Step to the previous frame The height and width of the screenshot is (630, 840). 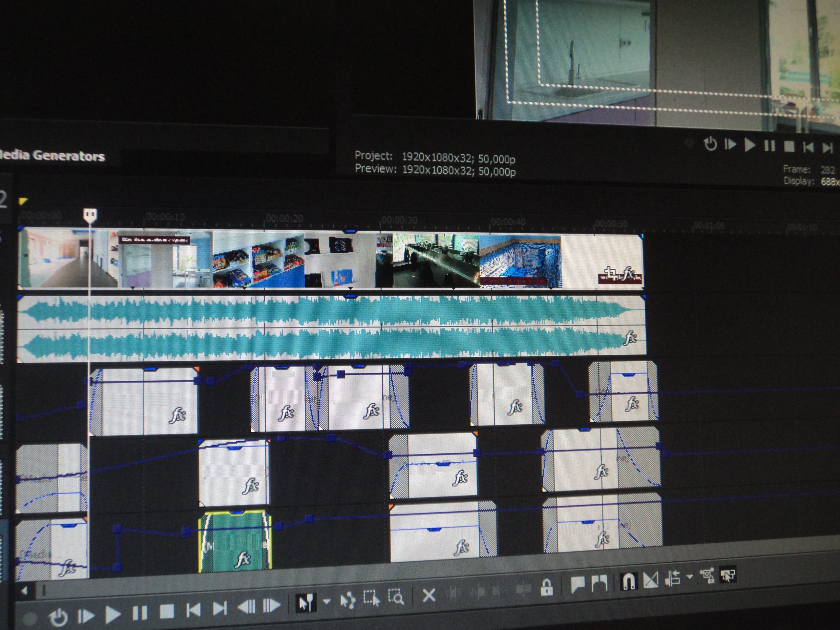pos(246,607)
